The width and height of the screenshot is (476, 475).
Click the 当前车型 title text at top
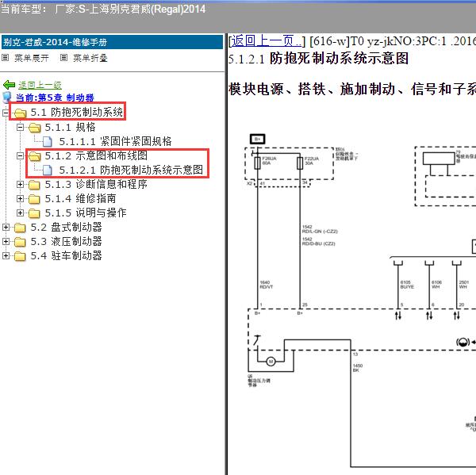point(103,9)
